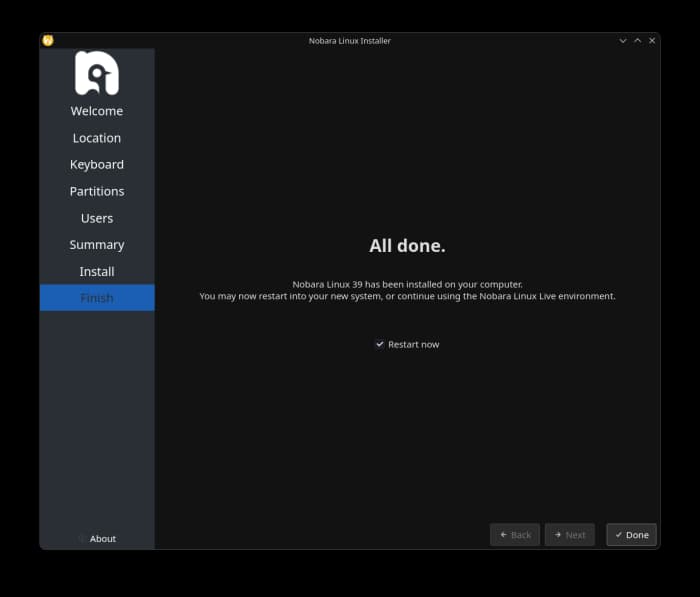The width and height of the screenshot is (700, 597).
Task: Select the Keyboard step in the sidebar
Action: click(x=97, y=164)
